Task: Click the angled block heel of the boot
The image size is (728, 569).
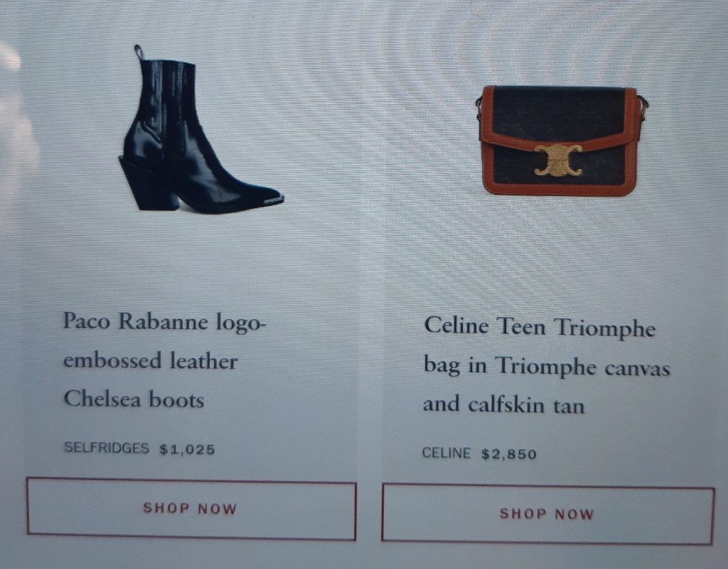Action: 148,185
